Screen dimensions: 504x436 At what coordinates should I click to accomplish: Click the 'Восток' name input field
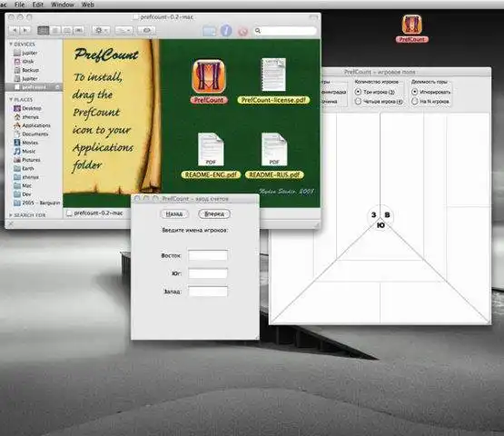208,255
